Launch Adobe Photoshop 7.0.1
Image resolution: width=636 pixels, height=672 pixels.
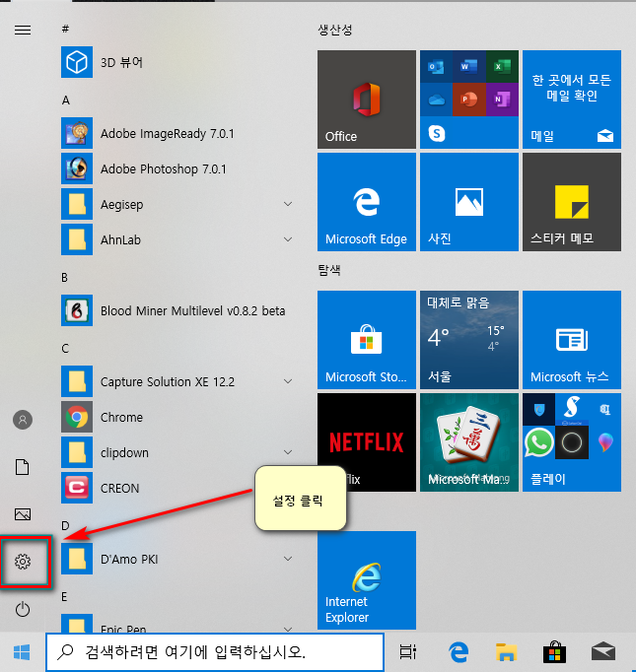pos(176,168)
